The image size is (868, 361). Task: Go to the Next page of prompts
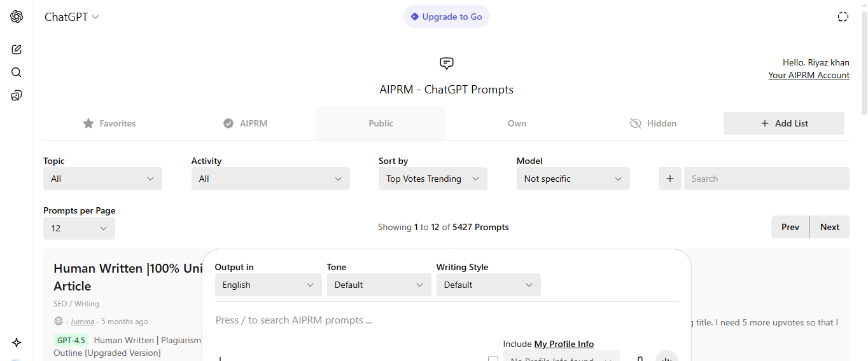pos(829,227)
